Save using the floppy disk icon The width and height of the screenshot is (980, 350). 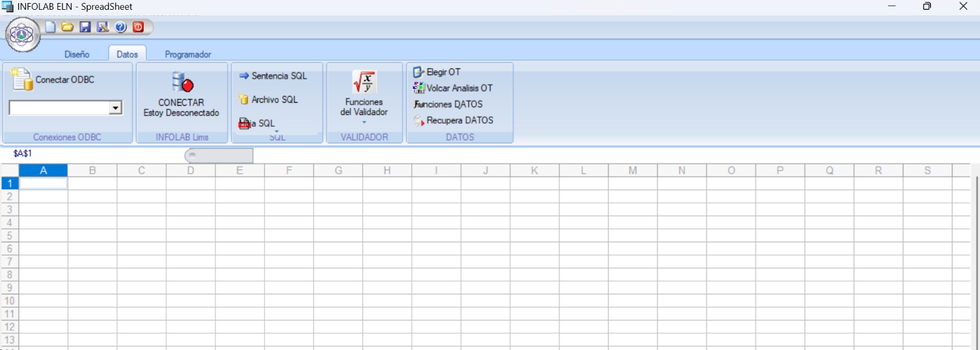pos(85,27)
